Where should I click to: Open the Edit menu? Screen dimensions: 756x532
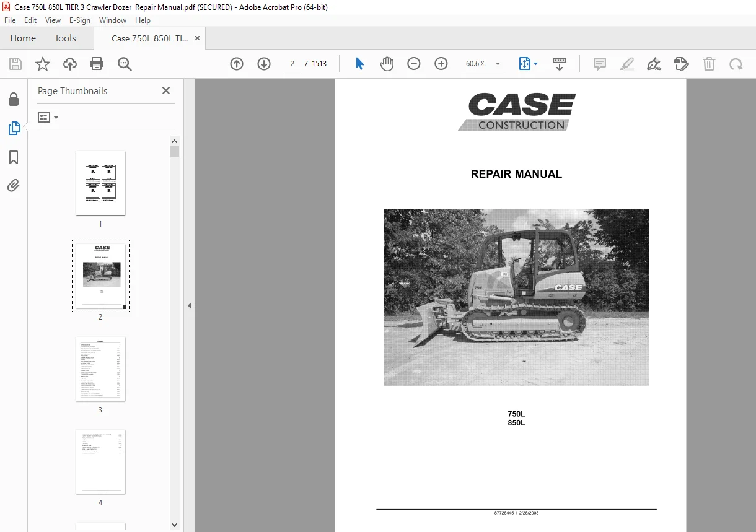pos(30,20)
